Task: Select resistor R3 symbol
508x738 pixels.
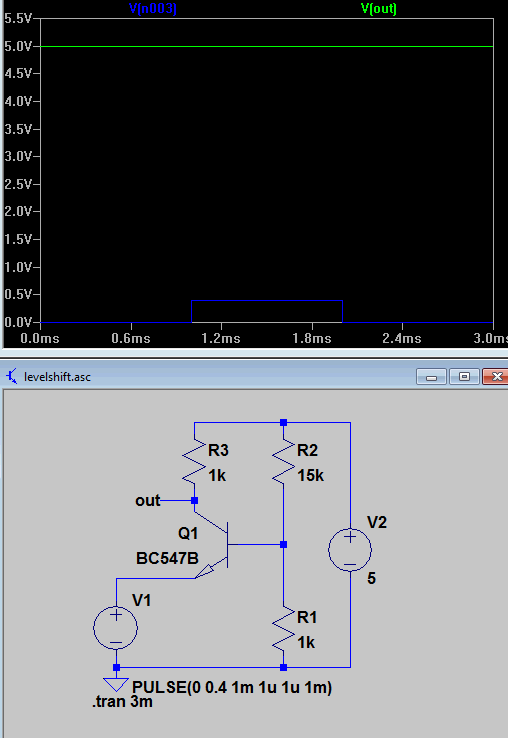Action: pos(194,463)
